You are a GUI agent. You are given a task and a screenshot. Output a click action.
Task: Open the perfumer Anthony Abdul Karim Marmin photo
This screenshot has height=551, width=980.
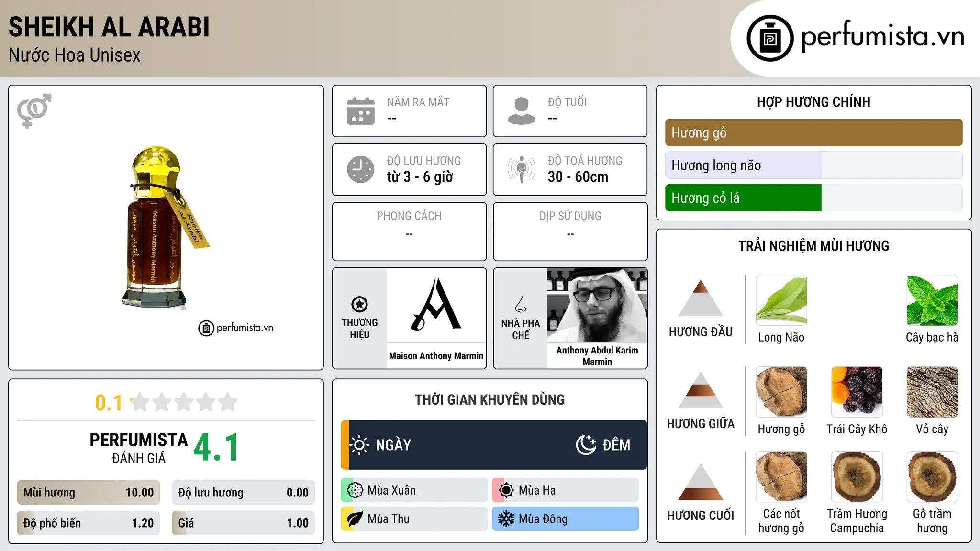pos(597,305)
